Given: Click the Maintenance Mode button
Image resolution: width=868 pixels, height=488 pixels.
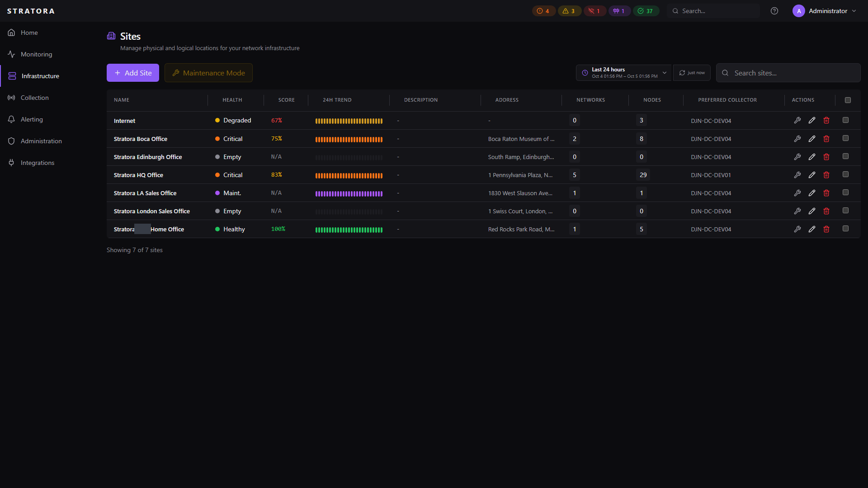Looking at the screenshot, I should coord(208,73).
